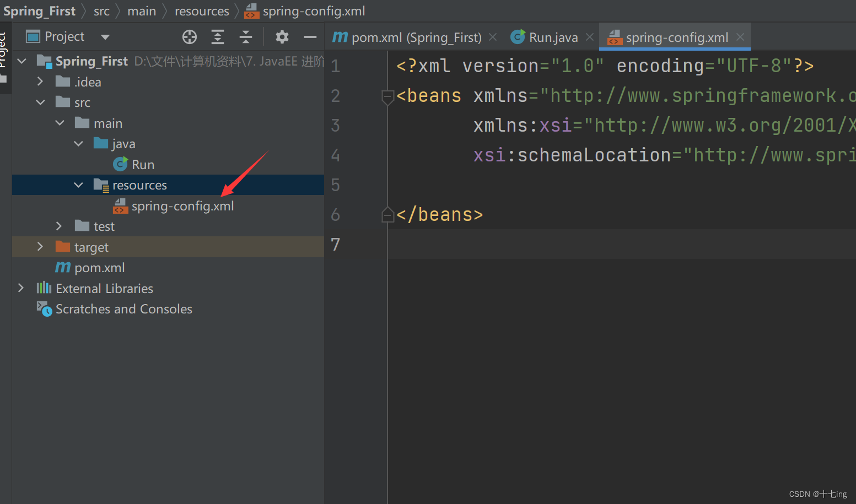Click src in the breadcrumb bar
Image resolution: width=856 pixels, height=504 pixels.
(x=101, y=11)
